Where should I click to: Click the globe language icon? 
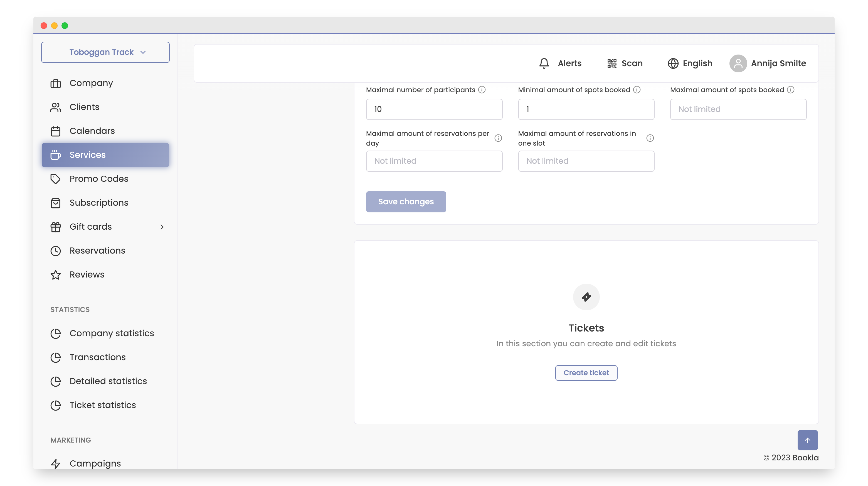tap(673, 63)
